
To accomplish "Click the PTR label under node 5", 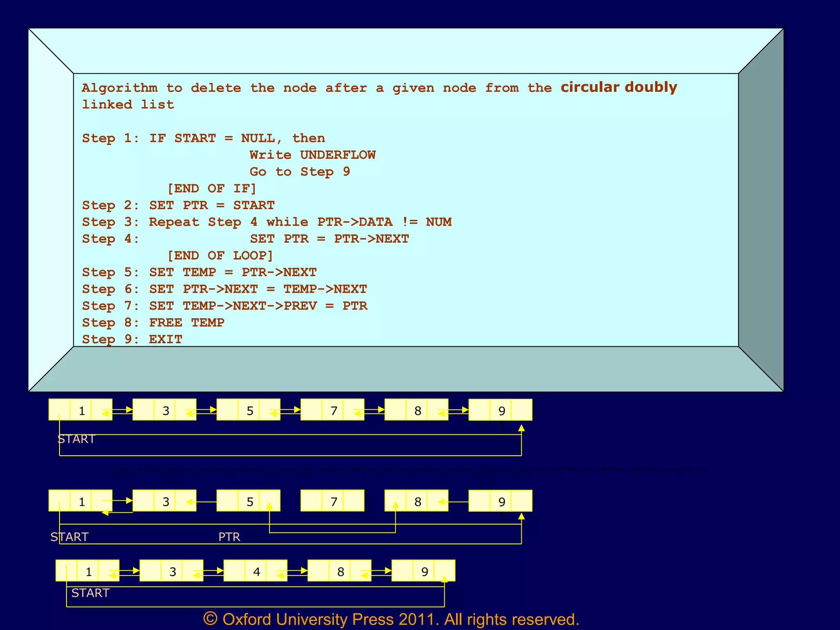I will click(x=229, y=536).
